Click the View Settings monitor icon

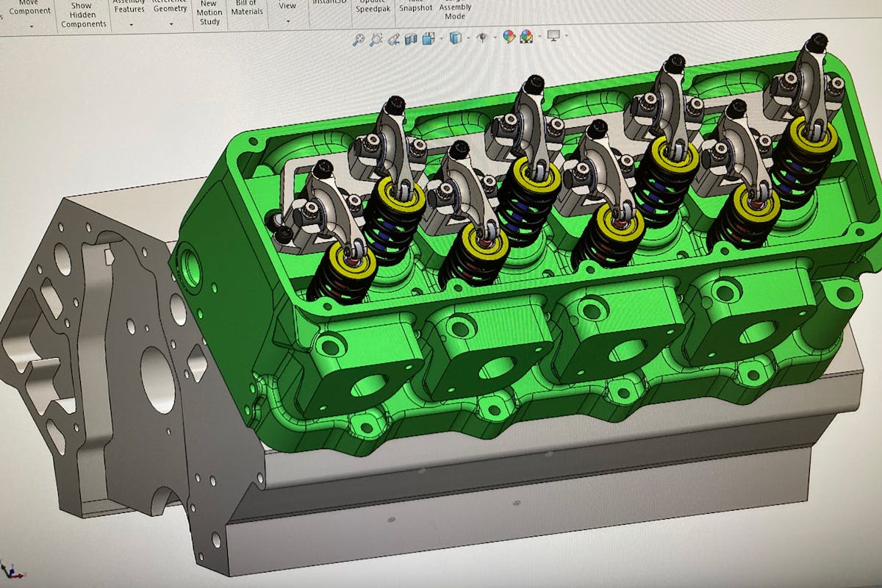(x=553, y=36)
